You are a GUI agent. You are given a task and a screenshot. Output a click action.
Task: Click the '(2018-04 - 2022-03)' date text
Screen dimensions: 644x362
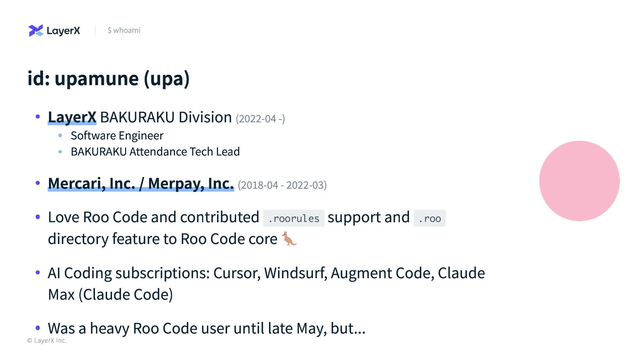click(x=282, y=185)
